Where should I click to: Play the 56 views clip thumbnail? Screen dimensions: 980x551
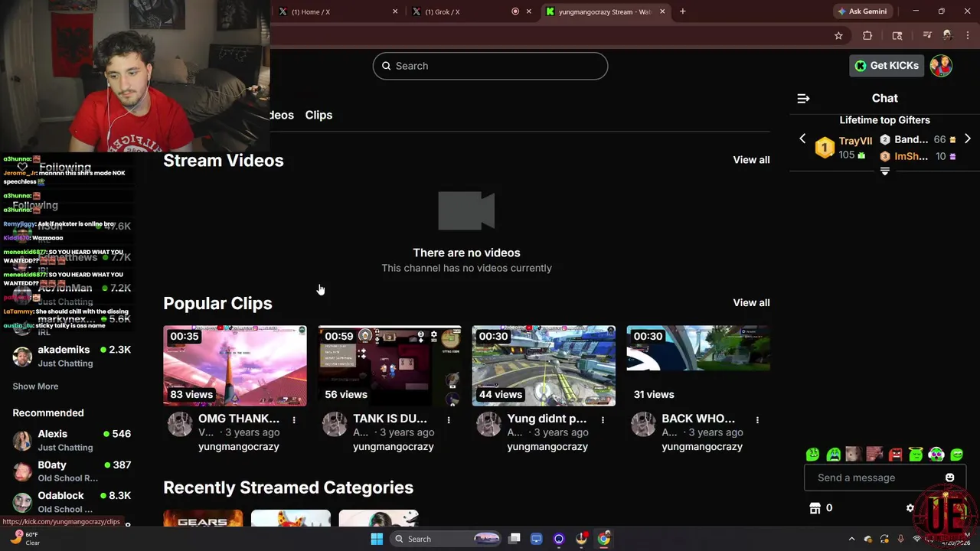[390, 366]
